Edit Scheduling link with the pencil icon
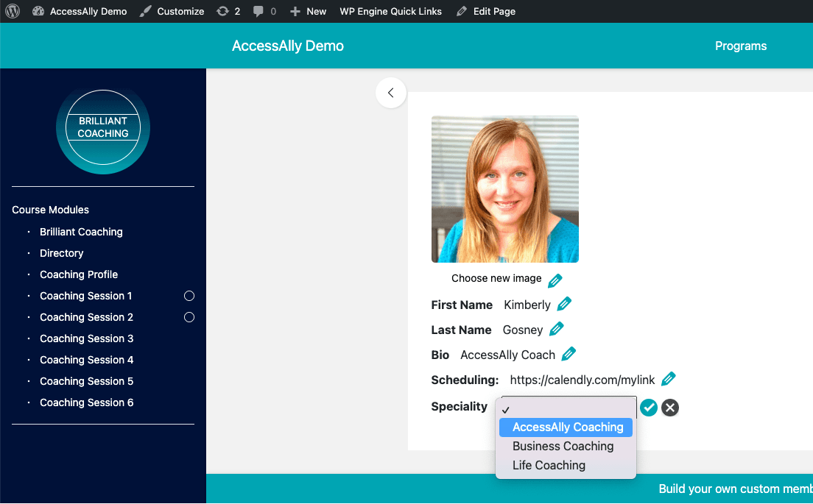 669,378
